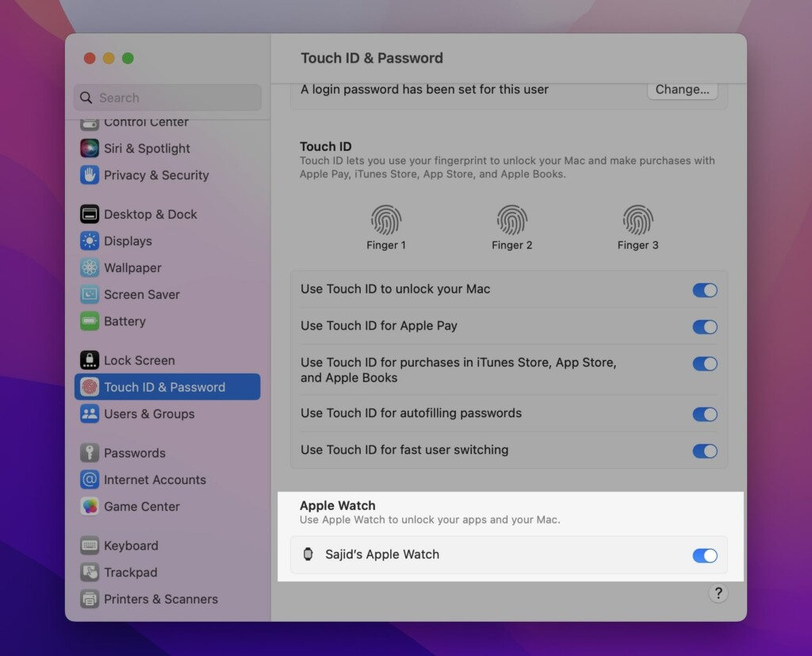This screenshot has width=812, height=656.
Task: Open Internet Accounts settings
Action: pos(155,480)
